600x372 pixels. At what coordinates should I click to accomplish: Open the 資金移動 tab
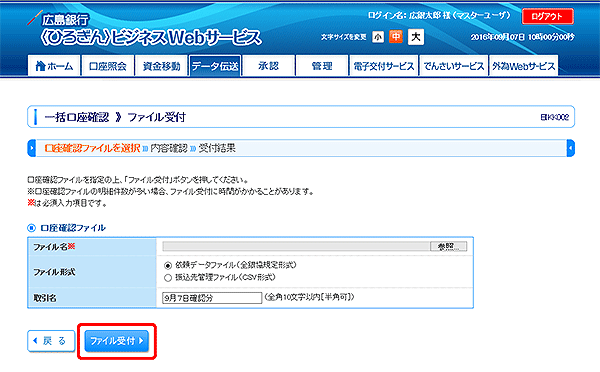tap(161, 66)
